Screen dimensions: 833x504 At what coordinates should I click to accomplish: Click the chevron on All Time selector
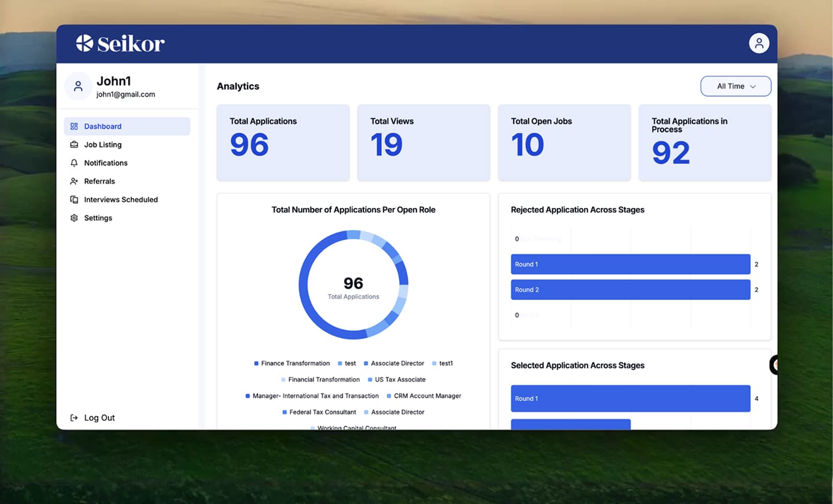coord(753,87)
